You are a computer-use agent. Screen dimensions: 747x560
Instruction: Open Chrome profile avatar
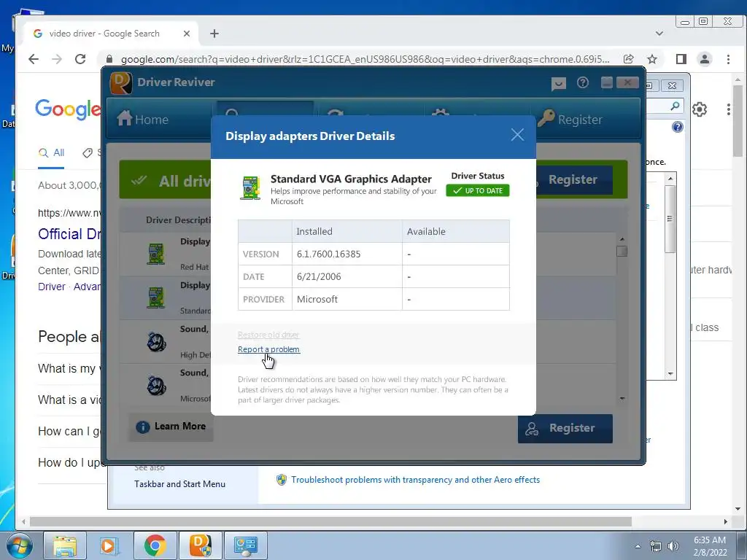click(705, 59)
